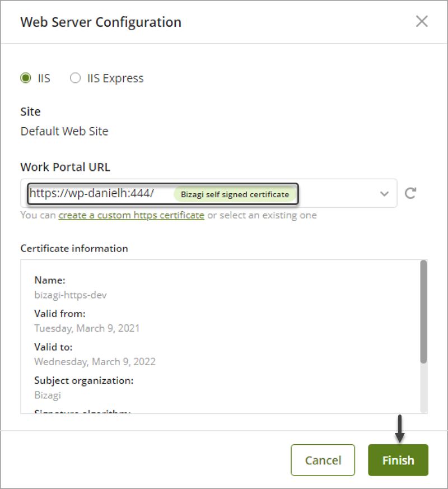Screen dimensions: 448x489
Task: Click the date Tuesday, March 9, 2021
Action: pos(87,328)
